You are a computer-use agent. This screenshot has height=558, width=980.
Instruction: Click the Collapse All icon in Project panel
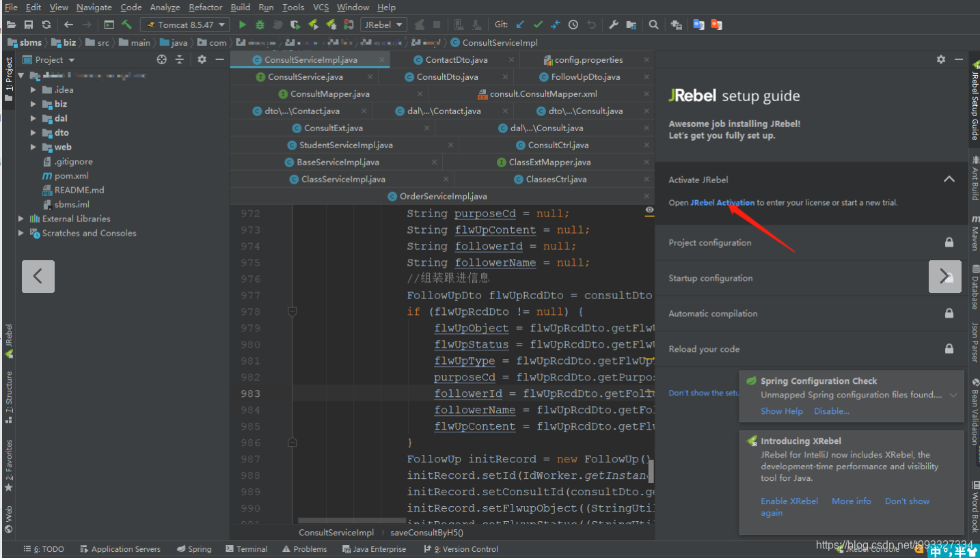point(179,59)
